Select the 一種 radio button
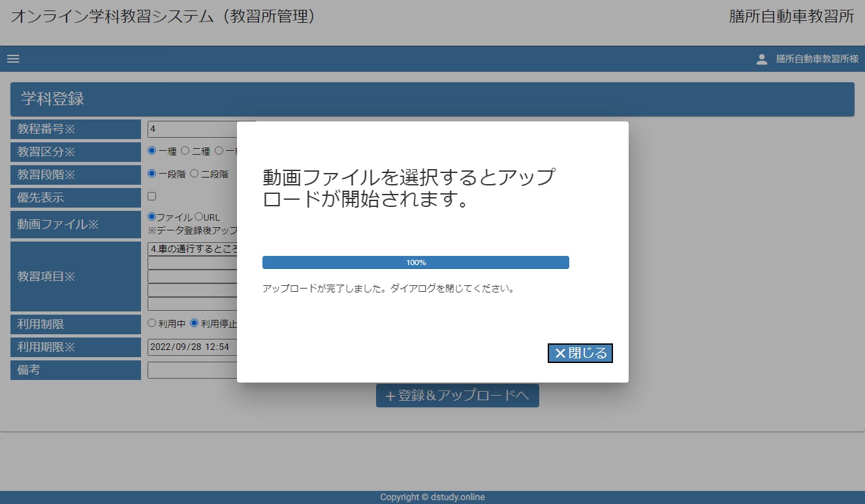This screenshot has width=865, height=504. [x=152, y=151]
